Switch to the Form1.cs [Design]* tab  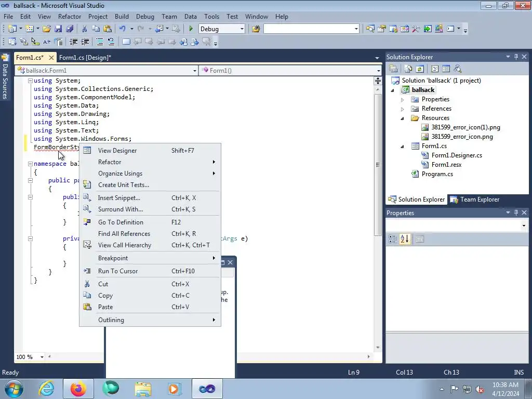85,57
